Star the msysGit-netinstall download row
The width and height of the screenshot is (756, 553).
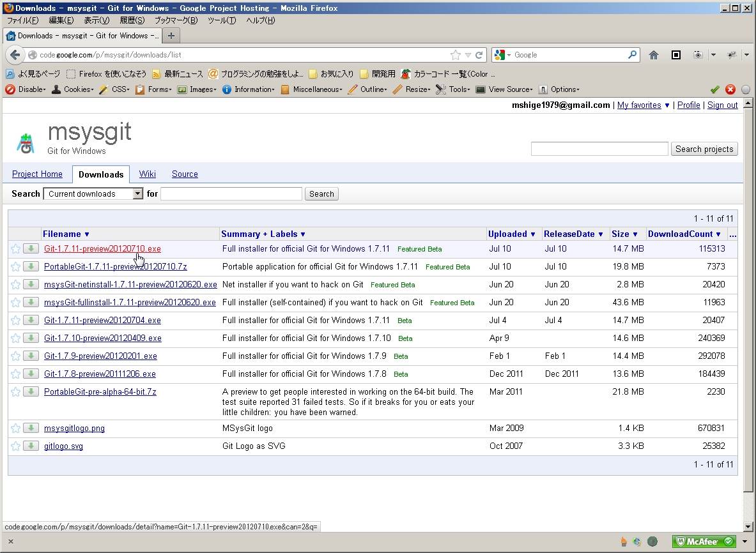[x=15, y=284]
